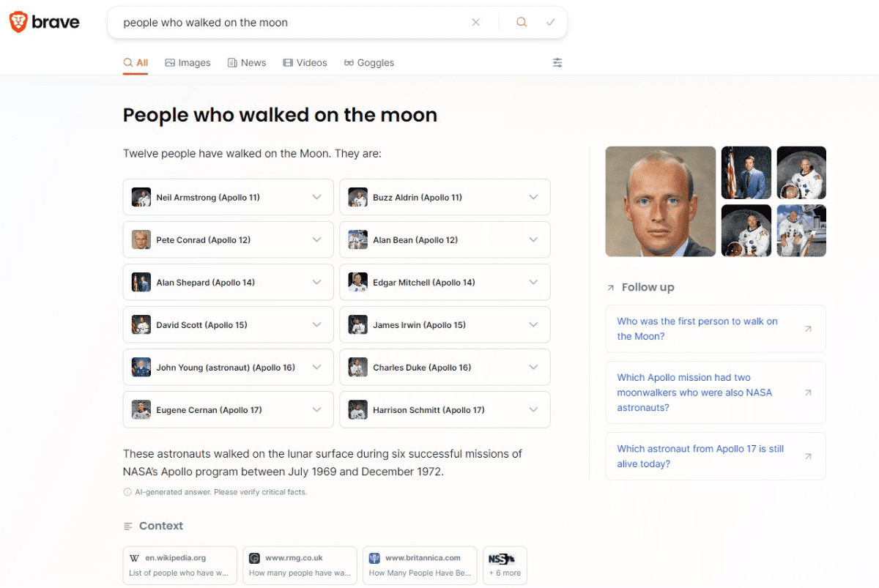The width and height of the screenshot is (879, 588).
Task: Expand Edgar Mitchell (Apollo 14) chevron
Action: (x=533, y=282)
